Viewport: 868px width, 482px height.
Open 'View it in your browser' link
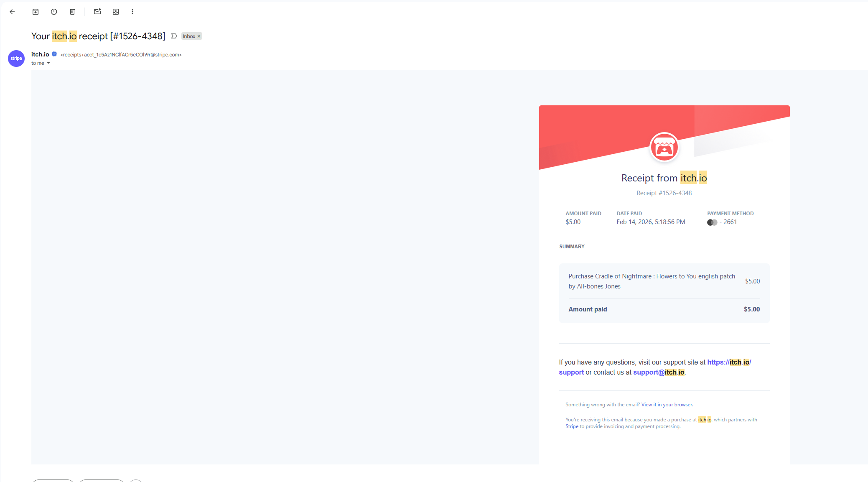[x=667, y=405]
